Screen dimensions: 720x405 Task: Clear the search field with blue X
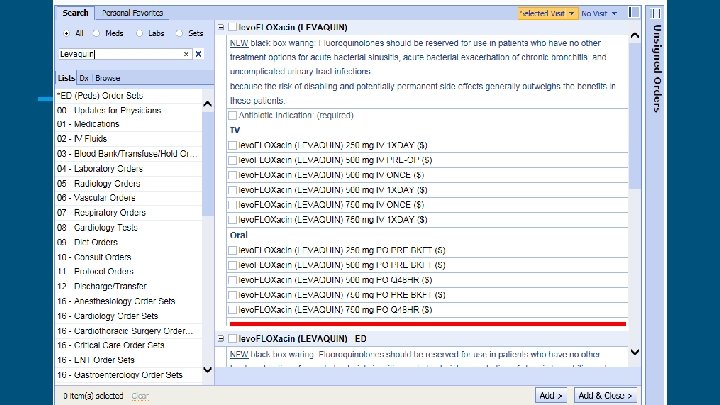(x=198, y=54)
